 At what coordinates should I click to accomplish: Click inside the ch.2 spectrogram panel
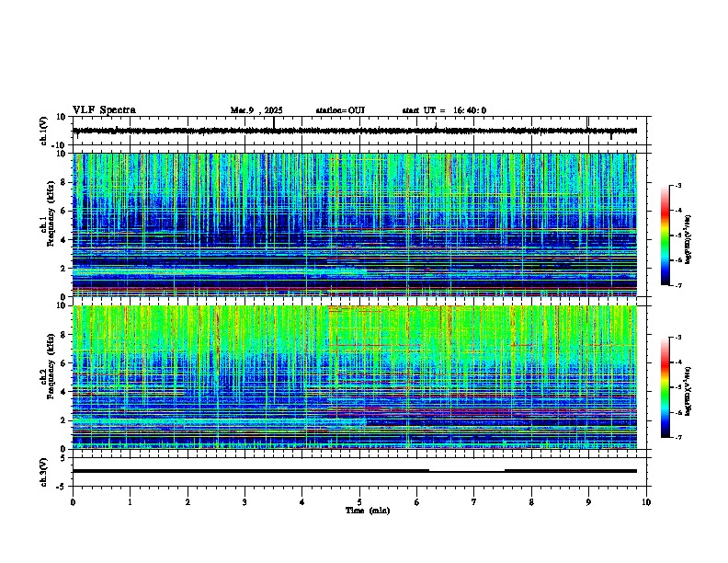[355, 377]
